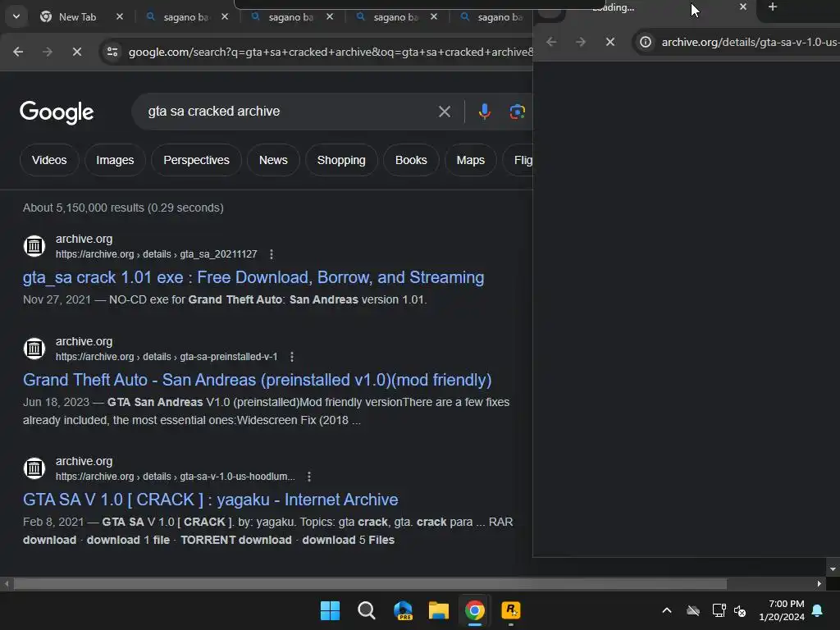Open site info icon beside google.com URL
Viewport: 840px width, 630px height.
tap(112, 52)
